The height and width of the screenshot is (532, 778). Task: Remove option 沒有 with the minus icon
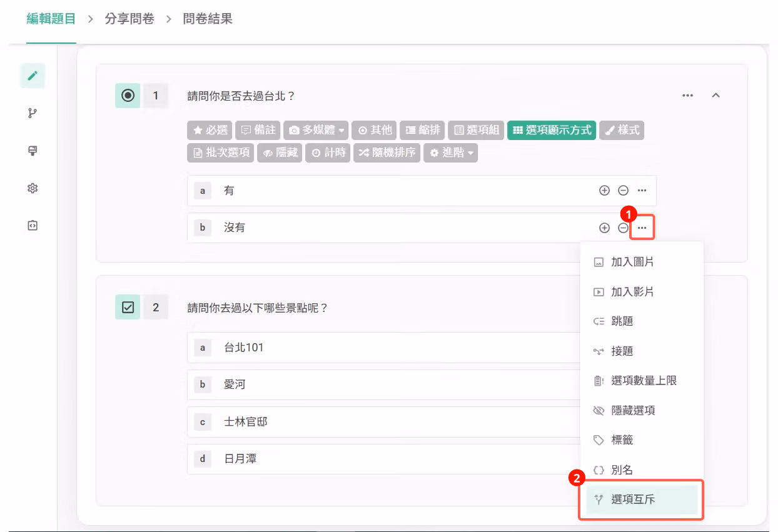click(623, 228)
